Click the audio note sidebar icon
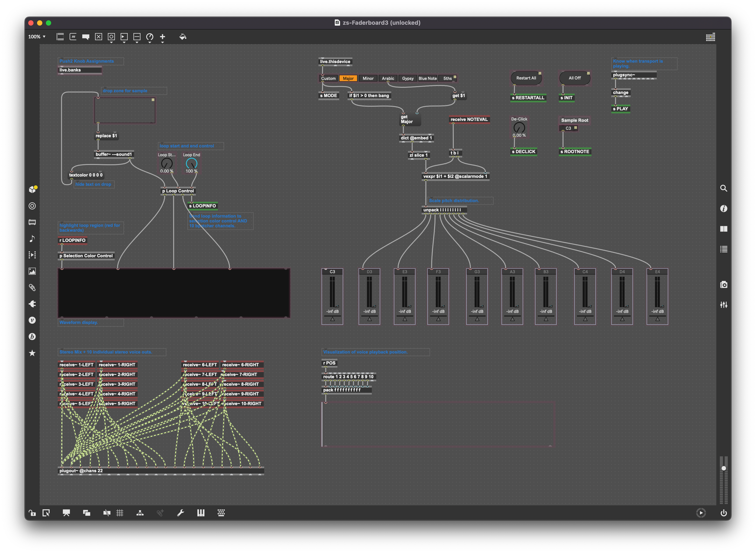 32,238
